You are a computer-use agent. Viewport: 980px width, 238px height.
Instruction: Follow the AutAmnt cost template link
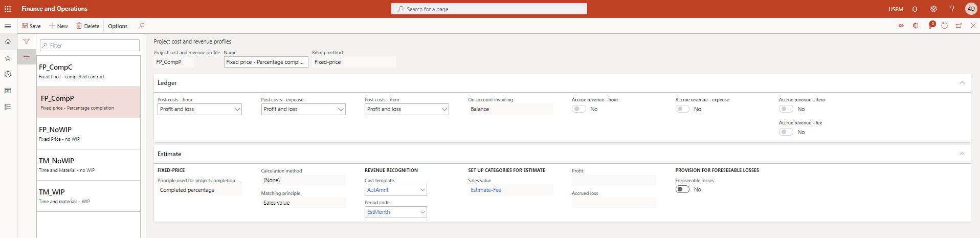point(378,190)
